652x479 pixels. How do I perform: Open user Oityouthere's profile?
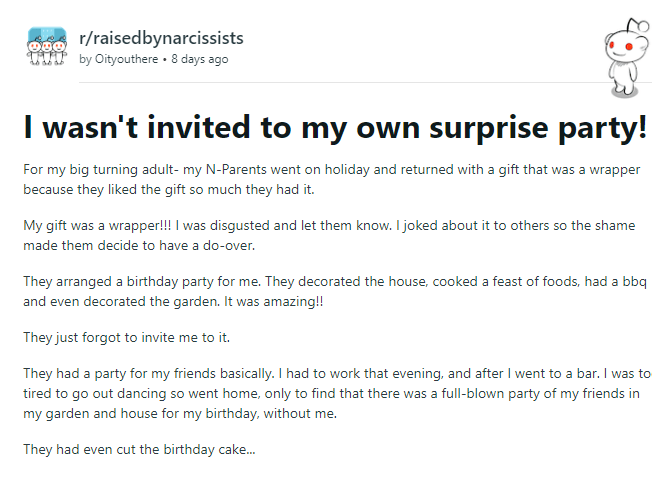pyautogui.click(x=126, y=59)
